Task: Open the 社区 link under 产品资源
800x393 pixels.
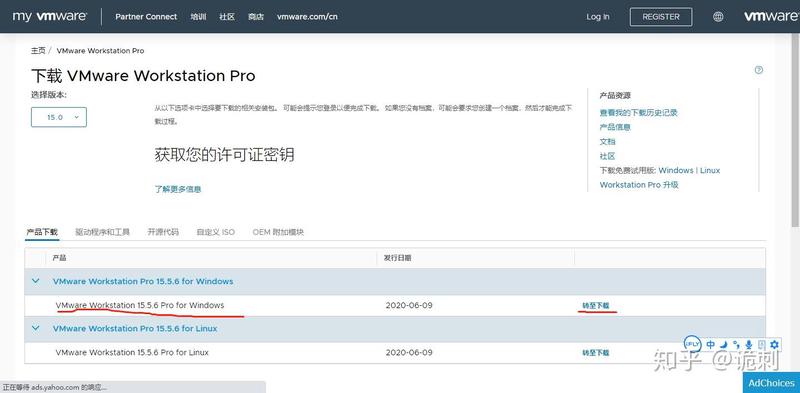Action: coord(608,156)
